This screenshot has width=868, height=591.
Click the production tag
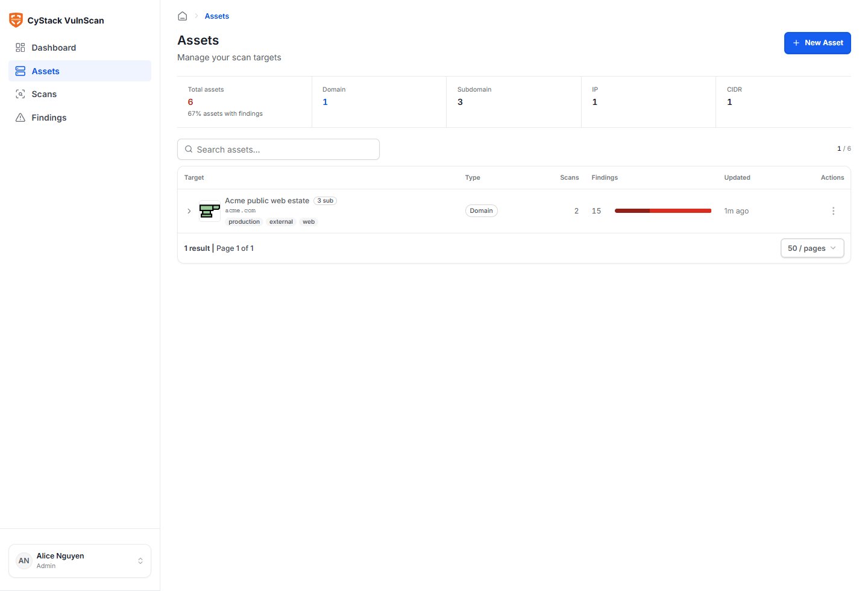(244, 222)
